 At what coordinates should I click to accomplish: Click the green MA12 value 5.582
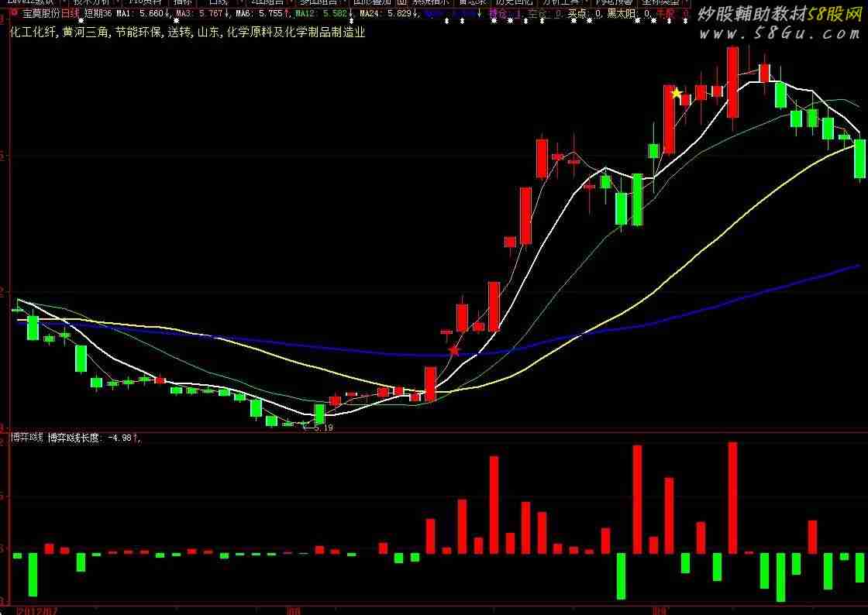[x=336, y=13]
